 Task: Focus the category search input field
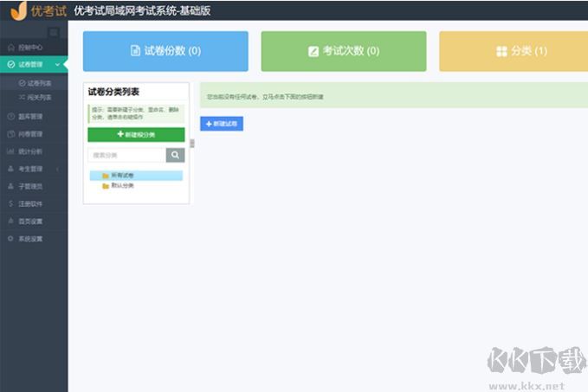click(x=126, y=155)
